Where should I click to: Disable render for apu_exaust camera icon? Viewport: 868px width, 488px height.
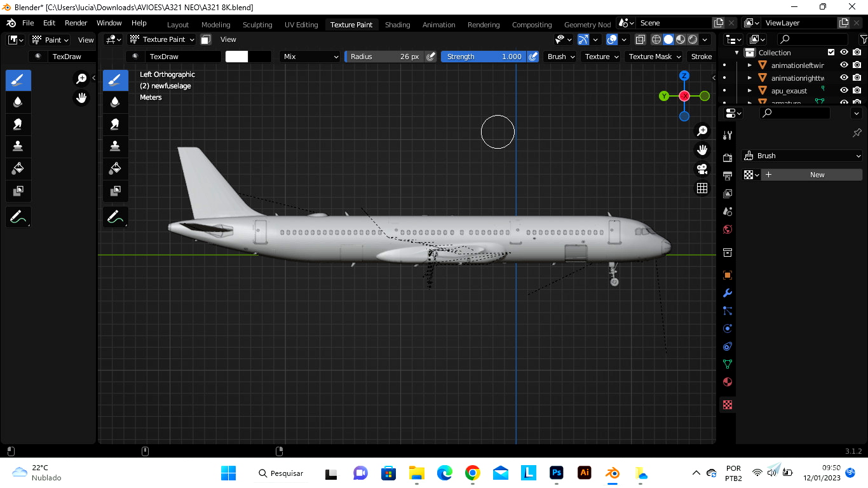tap(857, 90)
